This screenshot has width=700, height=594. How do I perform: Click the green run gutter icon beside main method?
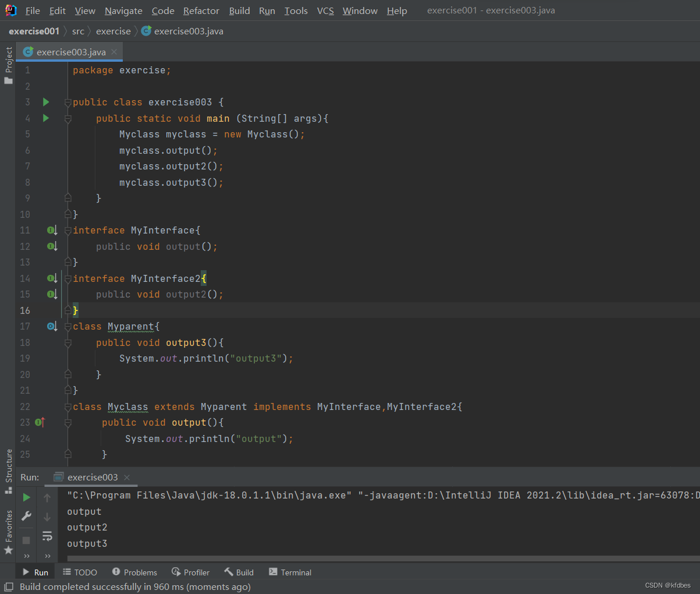point(46,118)
